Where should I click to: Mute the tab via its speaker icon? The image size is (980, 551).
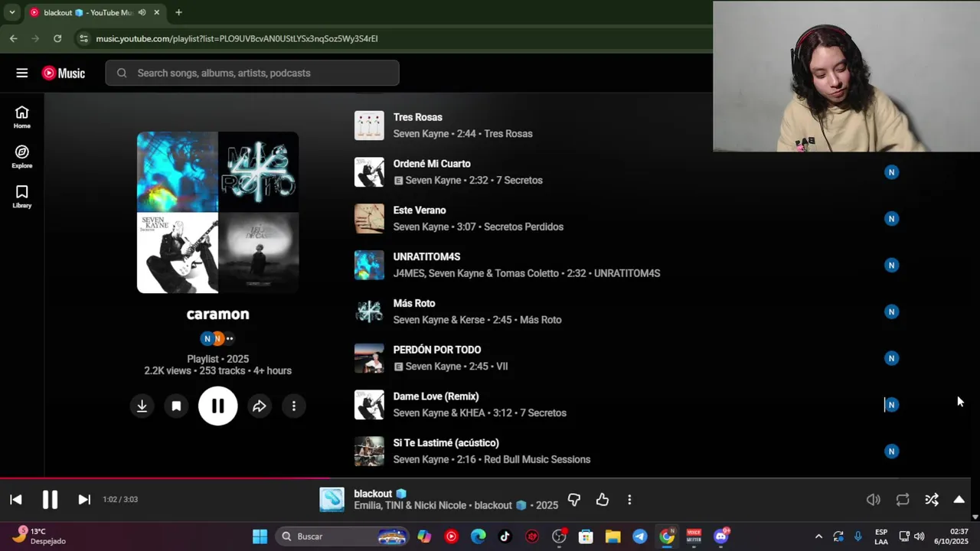tap(142, 12)
